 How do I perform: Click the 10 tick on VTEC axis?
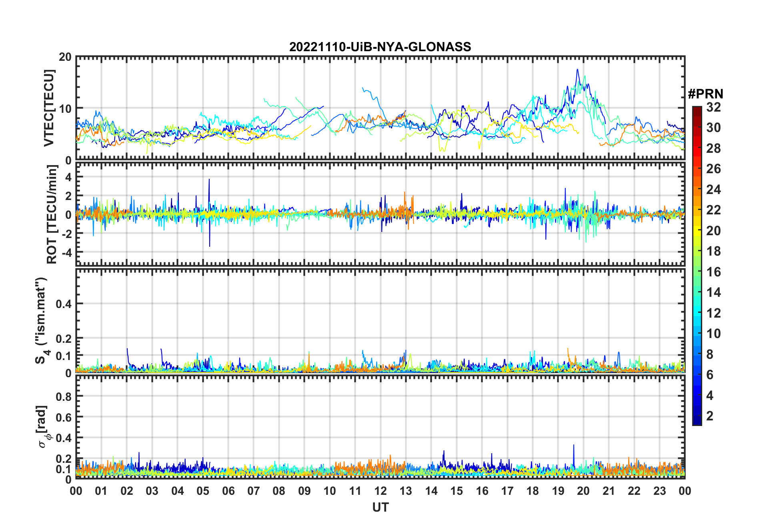click(x=65, y=109)
